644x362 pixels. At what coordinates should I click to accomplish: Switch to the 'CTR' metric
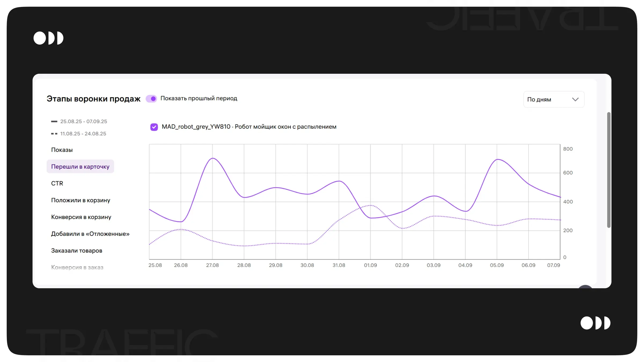[57, 183]
